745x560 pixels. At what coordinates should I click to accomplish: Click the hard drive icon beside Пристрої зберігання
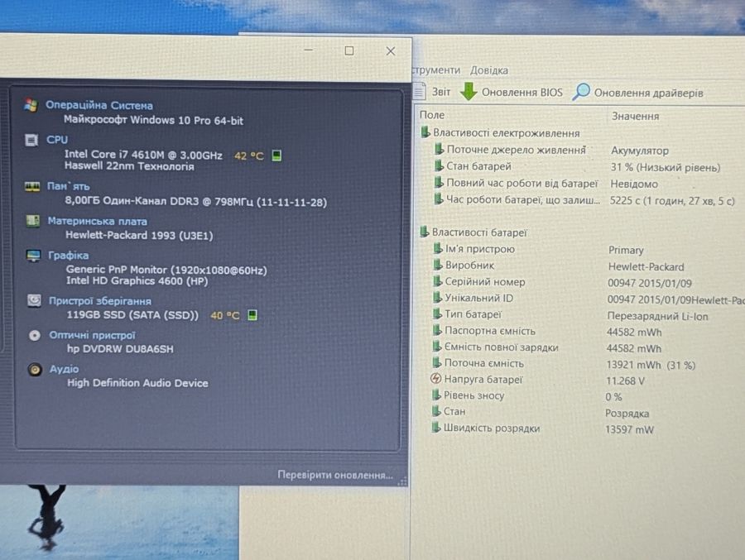34,300
